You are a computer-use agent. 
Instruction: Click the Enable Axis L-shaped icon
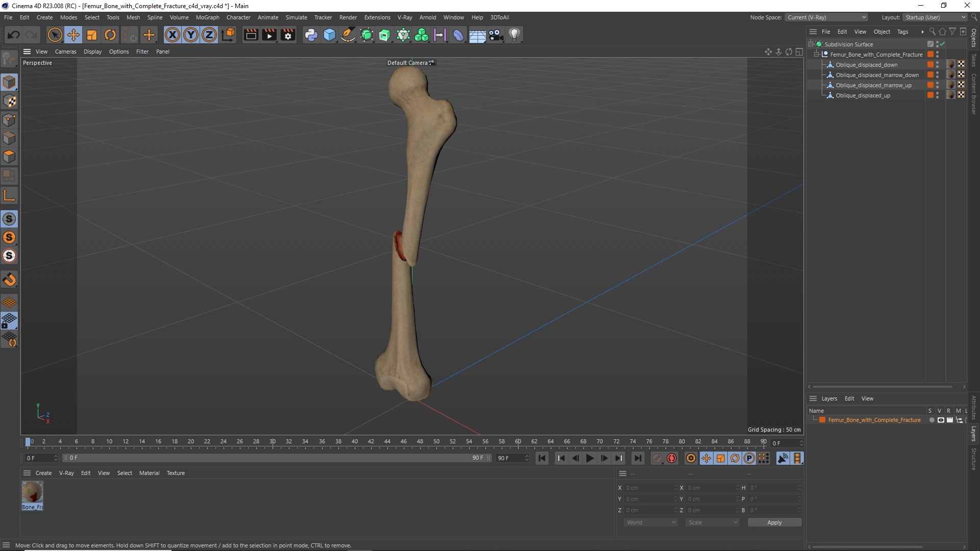pos(9,195)
